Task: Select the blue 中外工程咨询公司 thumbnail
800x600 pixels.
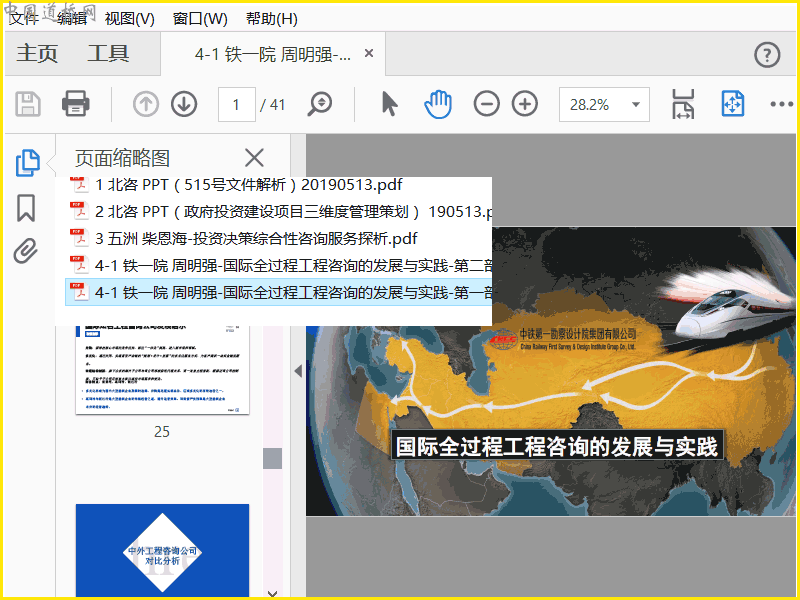Action: 162,550
